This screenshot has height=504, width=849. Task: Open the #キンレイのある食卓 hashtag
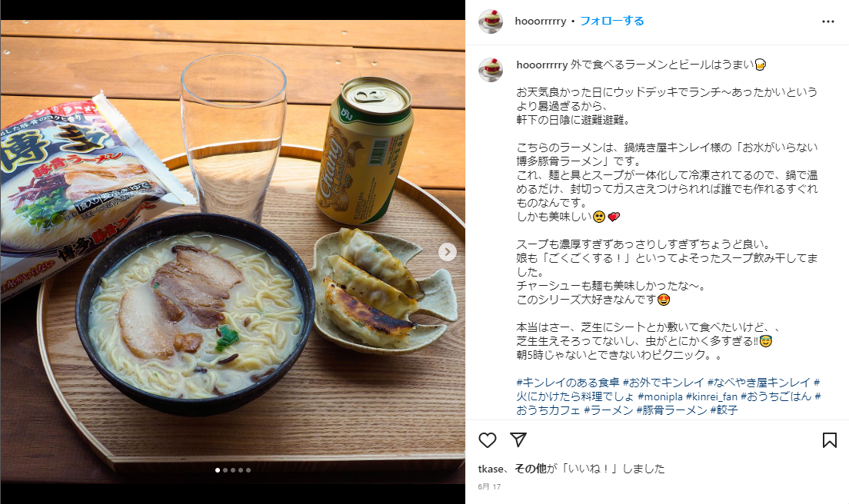pyautogui.click(x=568, y=383)
